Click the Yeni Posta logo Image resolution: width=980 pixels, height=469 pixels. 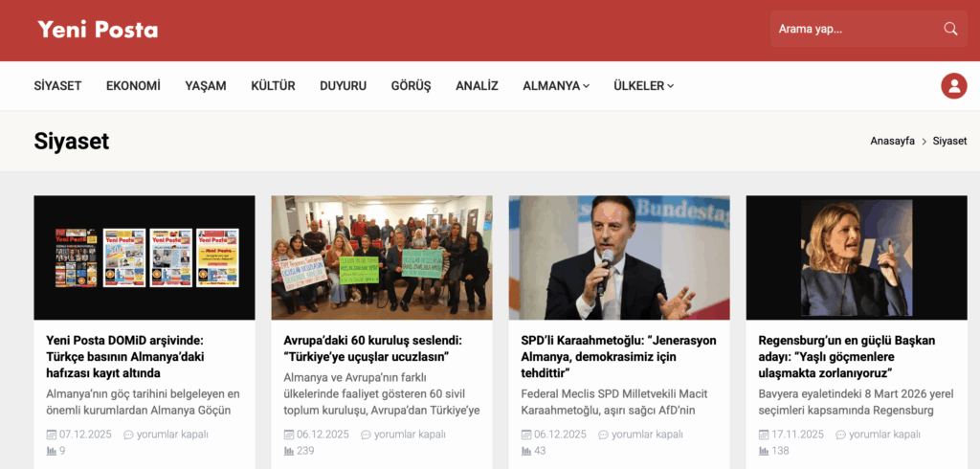pos(98,30)
